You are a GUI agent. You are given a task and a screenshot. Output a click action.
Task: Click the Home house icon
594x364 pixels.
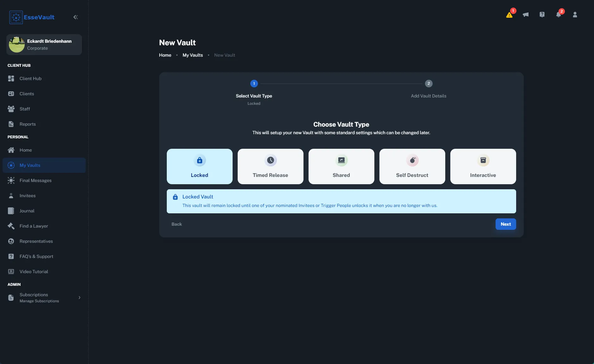point(11,150)
